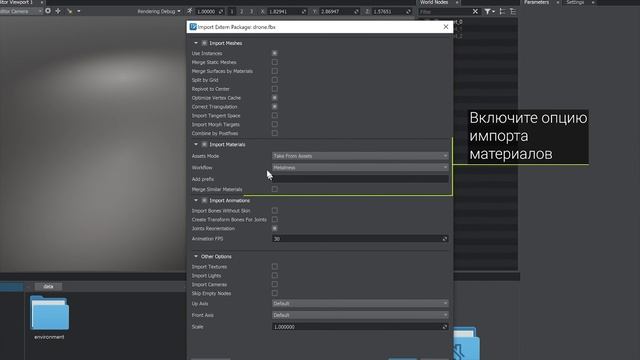Open the Rendering Debug dropdown
The height and width of the screenshot is (360, 640).
[x=159, y=11]
